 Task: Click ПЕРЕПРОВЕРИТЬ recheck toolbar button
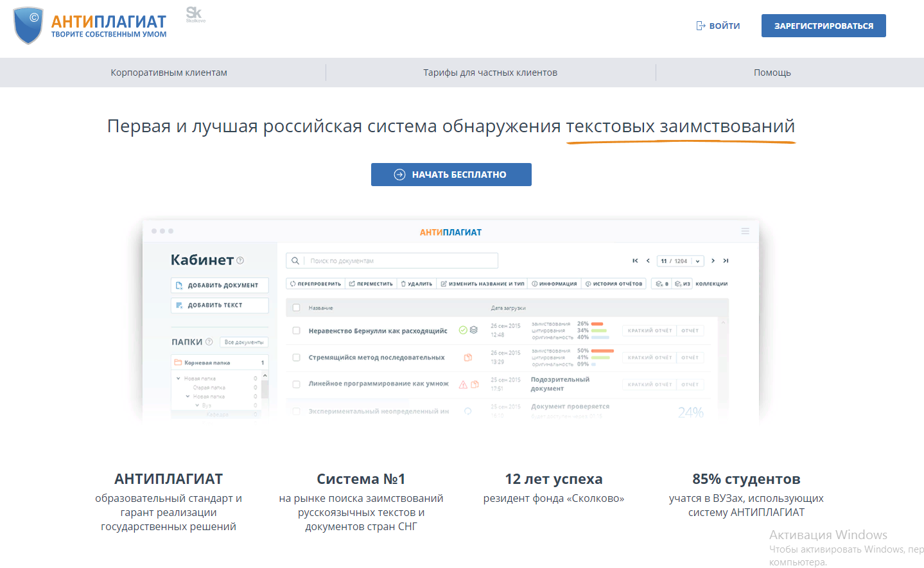click(x=315, y=284)
